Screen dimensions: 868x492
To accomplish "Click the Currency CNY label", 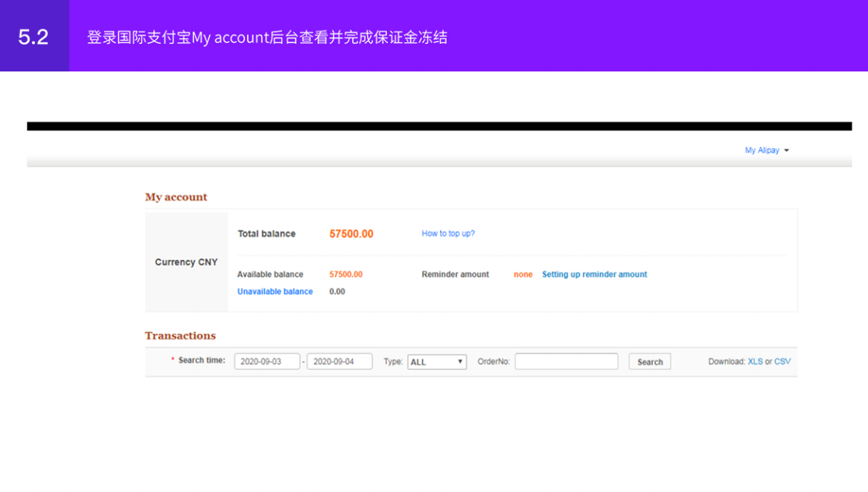I will coord(185,262).
